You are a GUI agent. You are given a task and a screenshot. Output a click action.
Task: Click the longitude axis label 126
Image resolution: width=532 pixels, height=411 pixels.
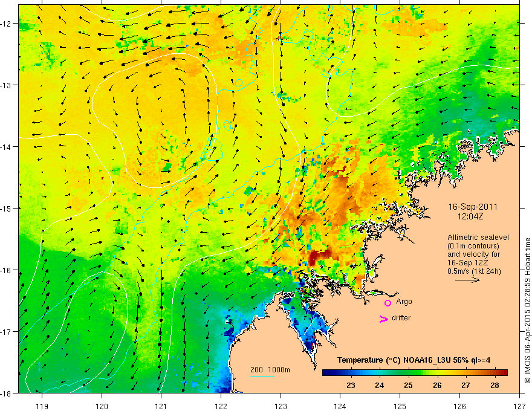pyautogui.click(x=459, y=406)
